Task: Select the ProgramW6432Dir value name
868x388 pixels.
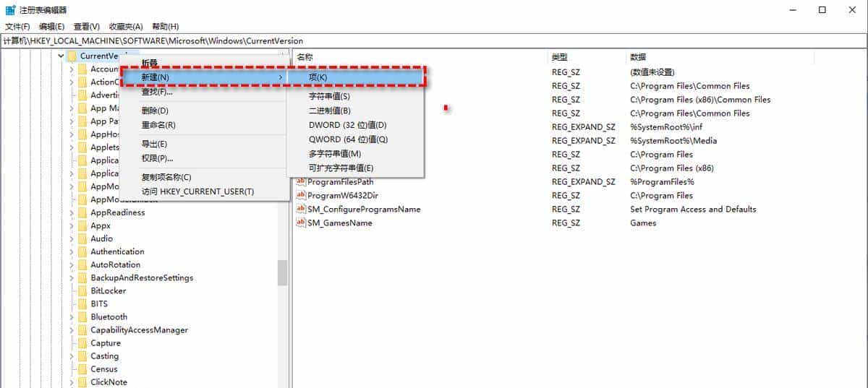Action: [x=344, y=195]
